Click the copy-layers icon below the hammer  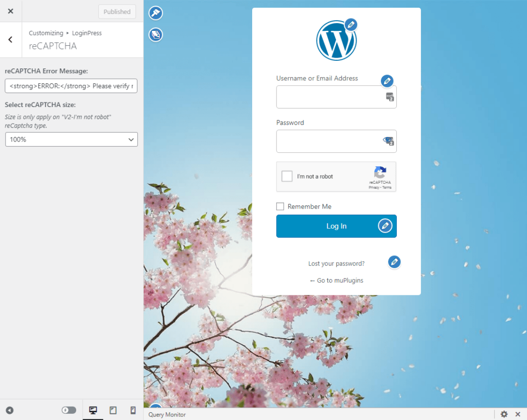(x=155, y=34)
